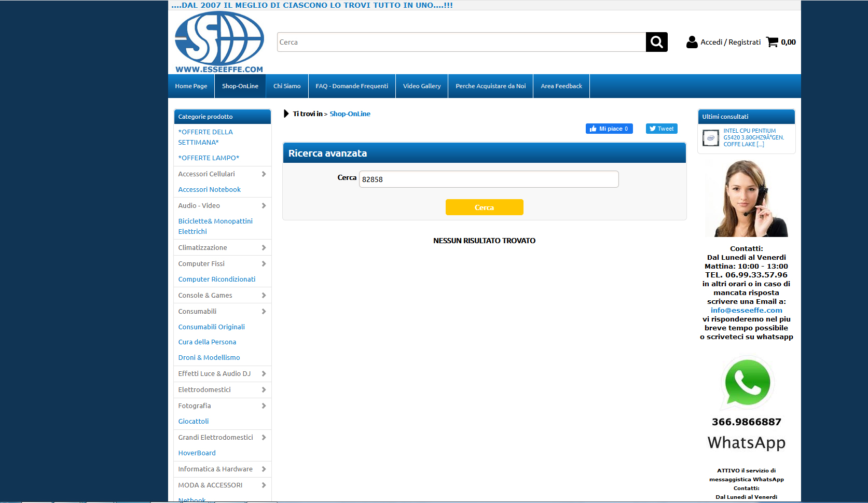Open the Area Feedback menu item

point(561,86)
